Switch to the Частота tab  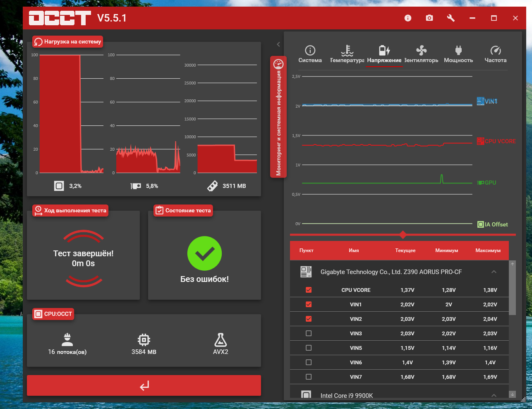496,55
